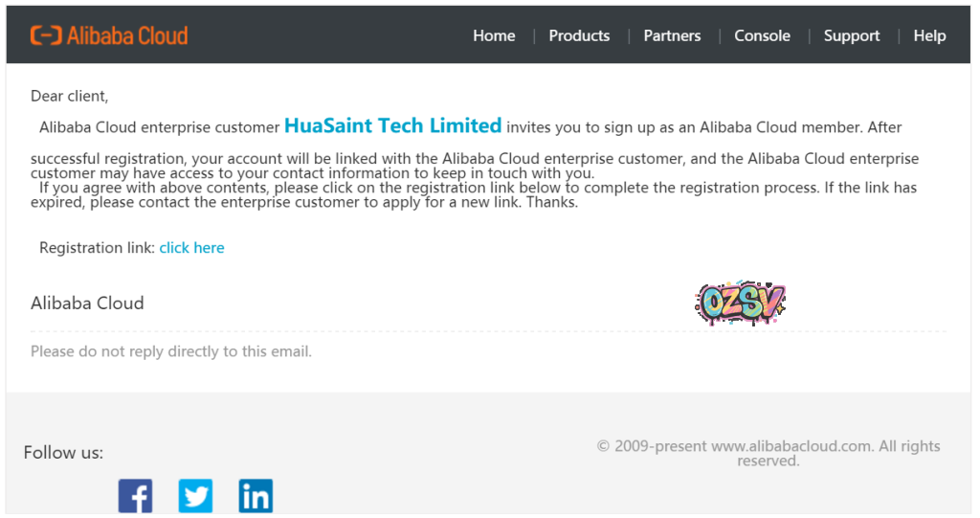Open the Products menu
The width and height of the screenshot is (980, 518).
[x=579, y=35]
